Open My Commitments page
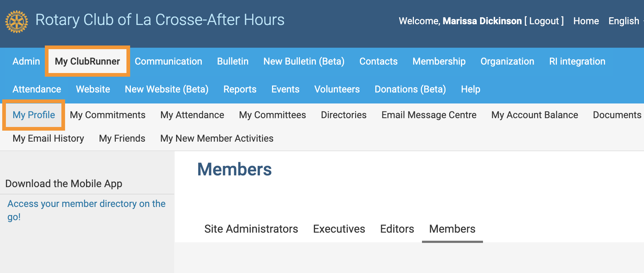Viewport: 644px width, 273px height. coord(108,115)
